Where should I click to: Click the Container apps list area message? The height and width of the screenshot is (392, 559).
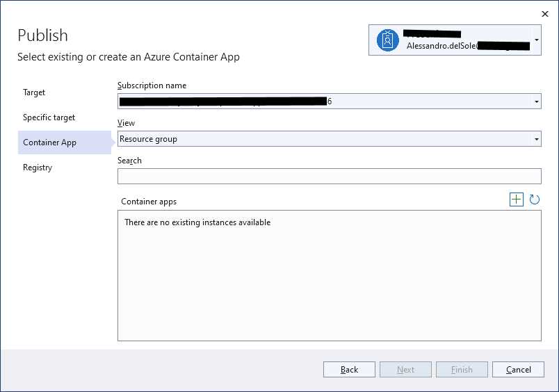pos(197,222)
